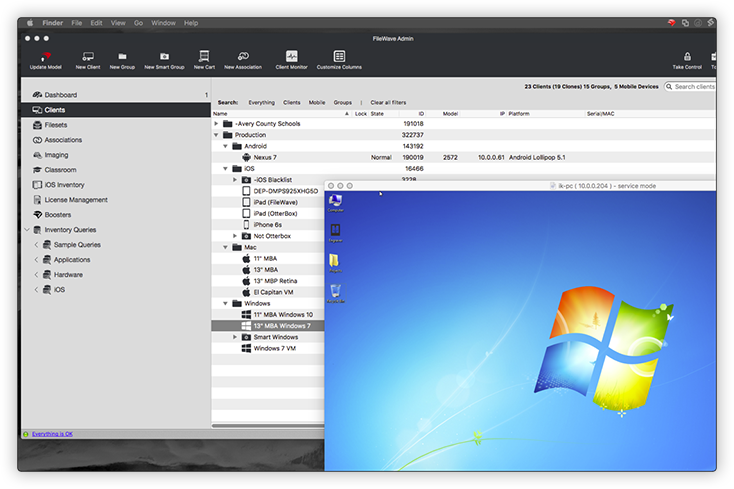Filter search by Clients

point(292,102)
